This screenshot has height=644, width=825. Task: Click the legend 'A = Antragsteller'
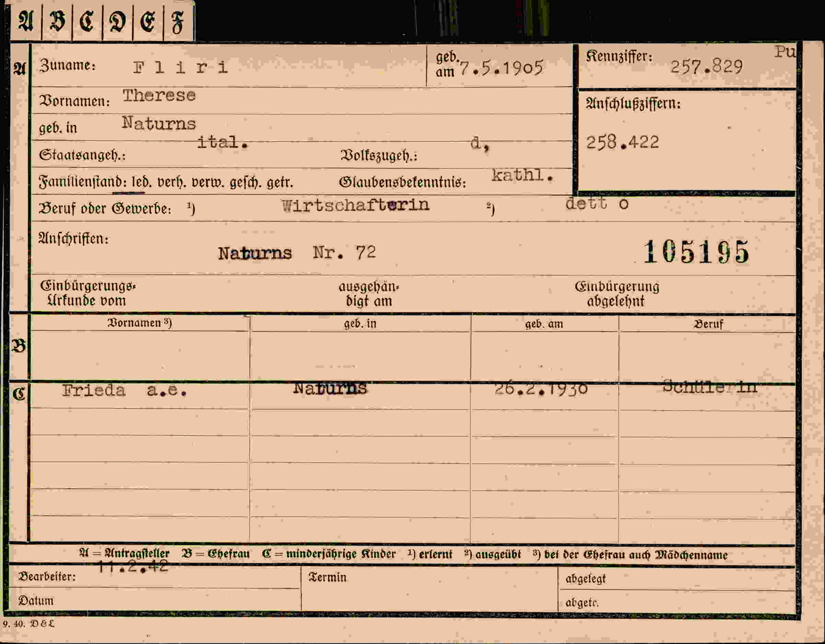point(124,553)
